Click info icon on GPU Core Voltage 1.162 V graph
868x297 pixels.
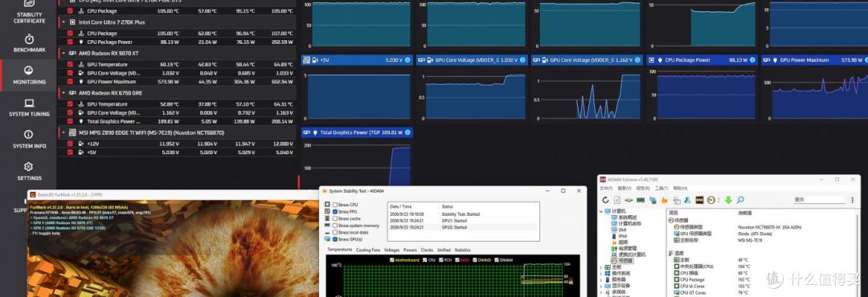tap(637, 59)
